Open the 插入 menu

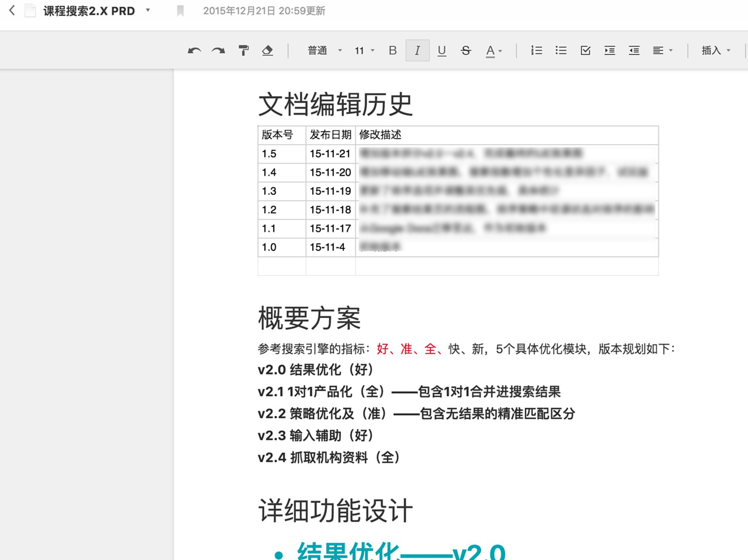tap(715, 50)
